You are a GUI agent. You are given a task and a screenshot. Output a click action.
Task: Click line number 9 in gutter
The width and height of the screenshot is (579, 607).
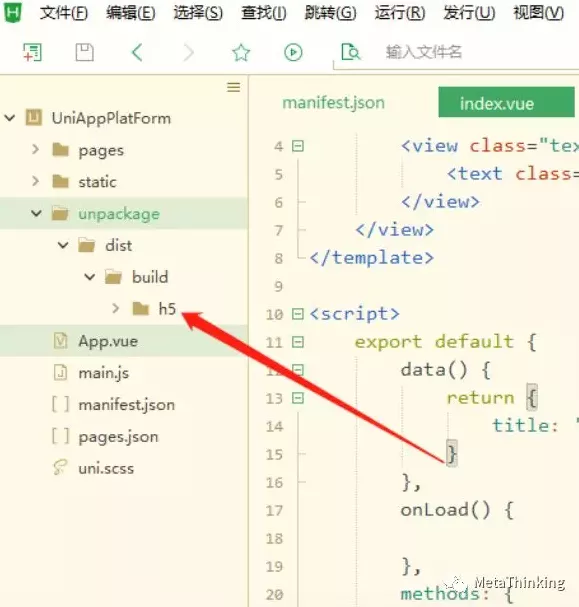pyautogui.click(x=279, y=286)
